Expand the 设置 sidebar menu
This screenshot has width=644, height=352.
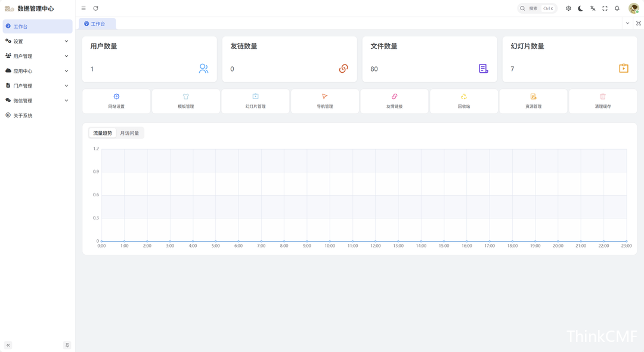38,41
